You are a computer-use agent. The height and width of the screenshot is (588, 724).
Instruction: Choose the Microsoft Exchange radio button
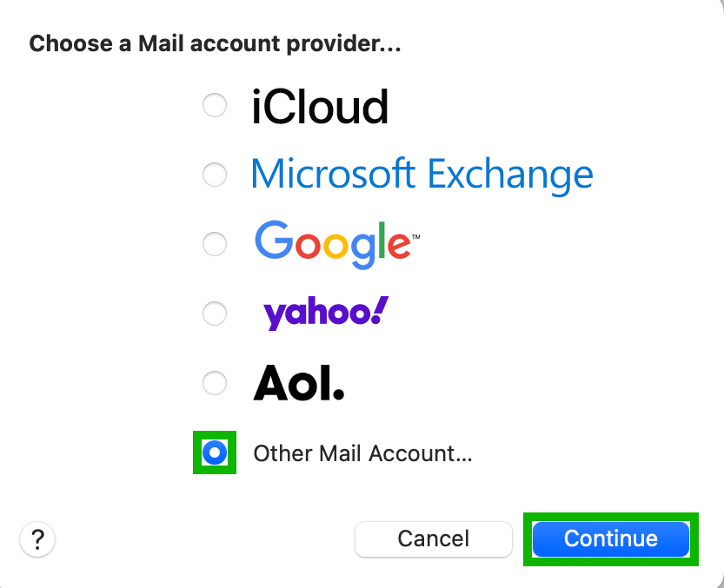pos(214,175)
